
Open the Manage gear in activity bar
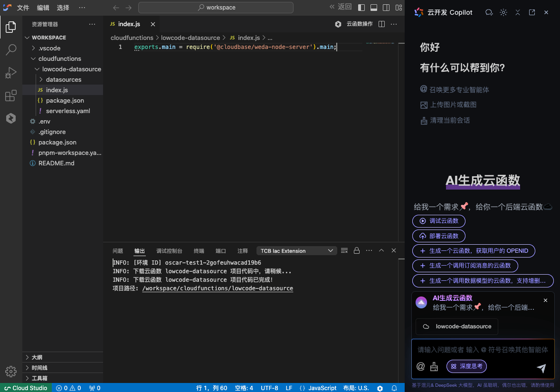coord(11,372)
